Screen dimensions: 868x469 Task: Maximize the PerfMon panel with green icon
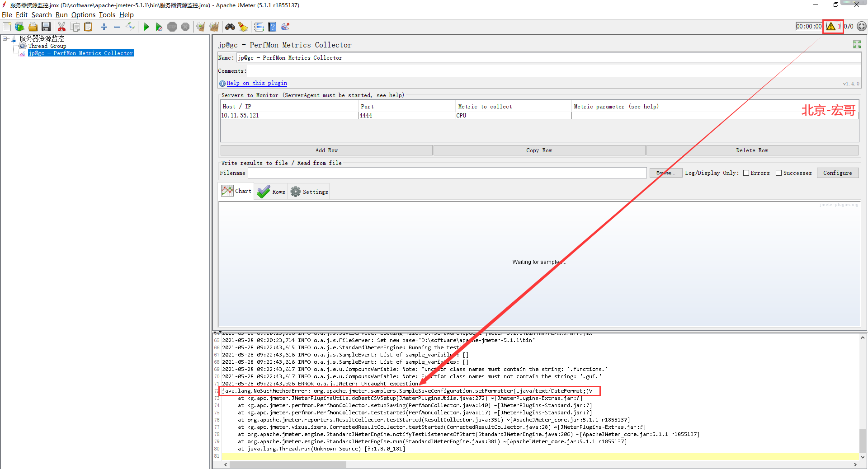[857, 44]
